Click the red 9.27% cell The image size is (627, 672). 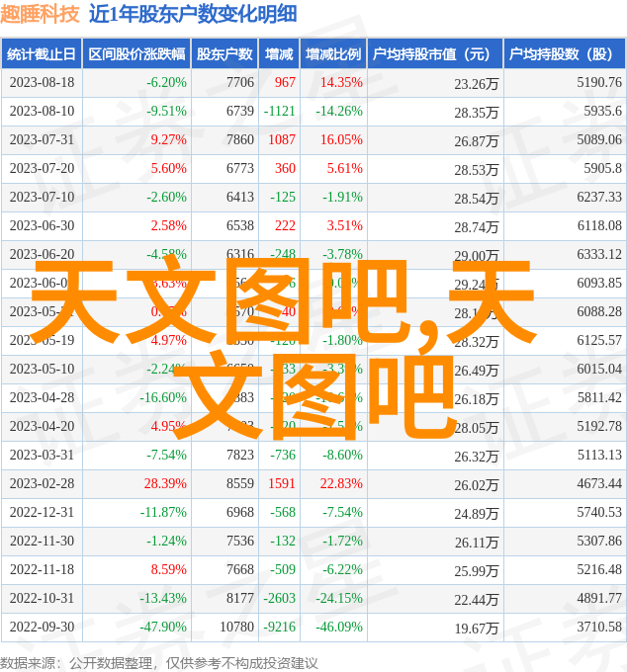click(168, 139)
